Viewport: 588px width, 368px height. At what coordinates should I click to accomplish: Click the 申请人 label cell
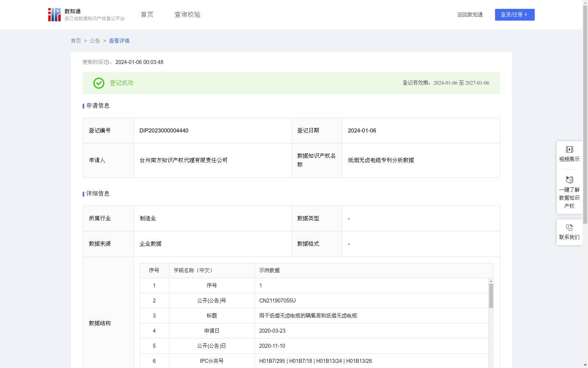108,160
